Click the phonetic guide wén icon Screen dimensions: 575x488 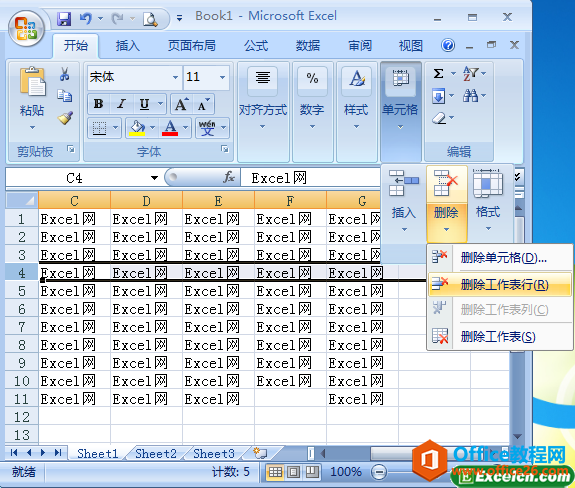tap(208, 128)
